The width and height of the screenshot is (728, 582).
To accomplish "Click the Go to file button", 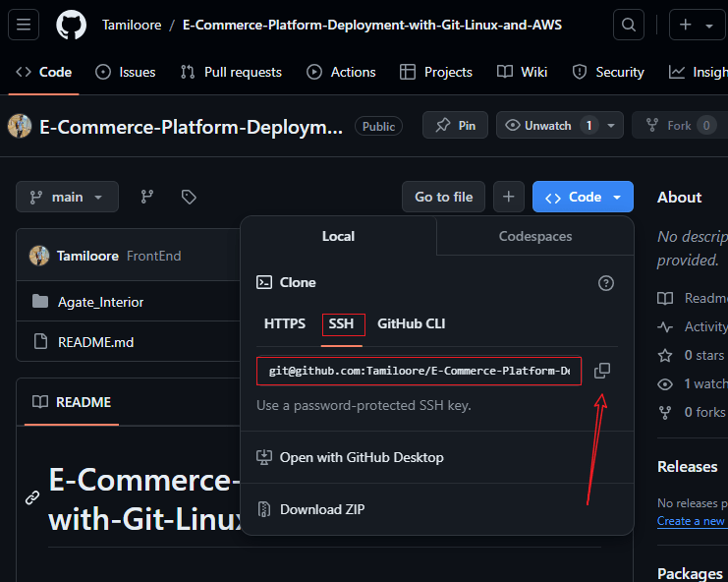I will coord(443,197).
